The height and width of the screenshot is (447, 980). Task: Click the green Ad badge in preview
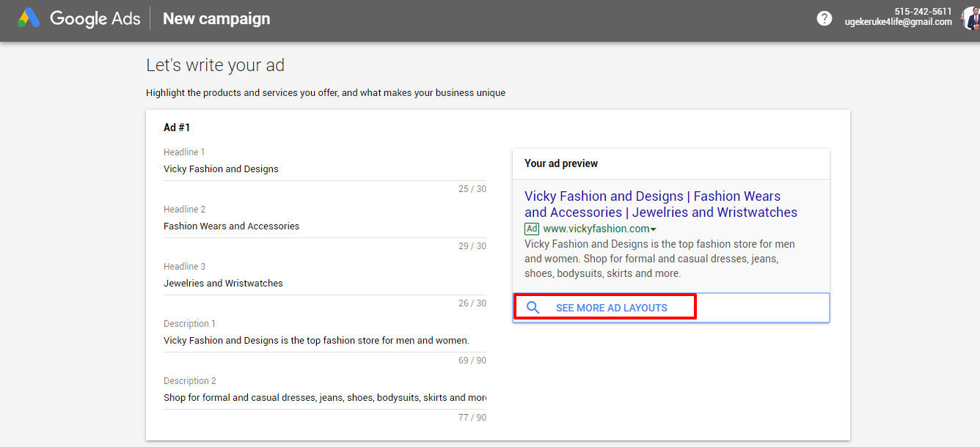click(532, 229)
